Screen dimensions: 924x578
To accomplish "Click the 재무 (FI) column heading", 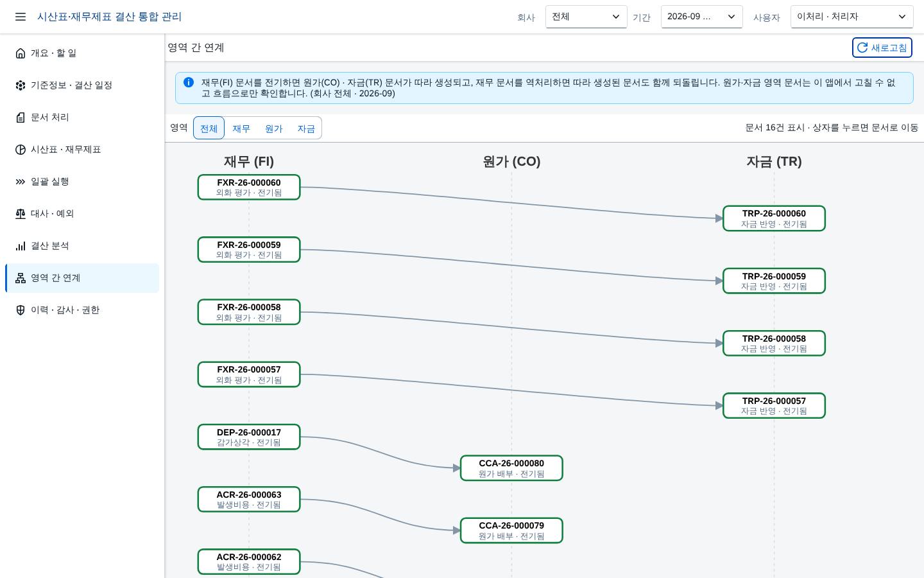I will click(249, 162).
